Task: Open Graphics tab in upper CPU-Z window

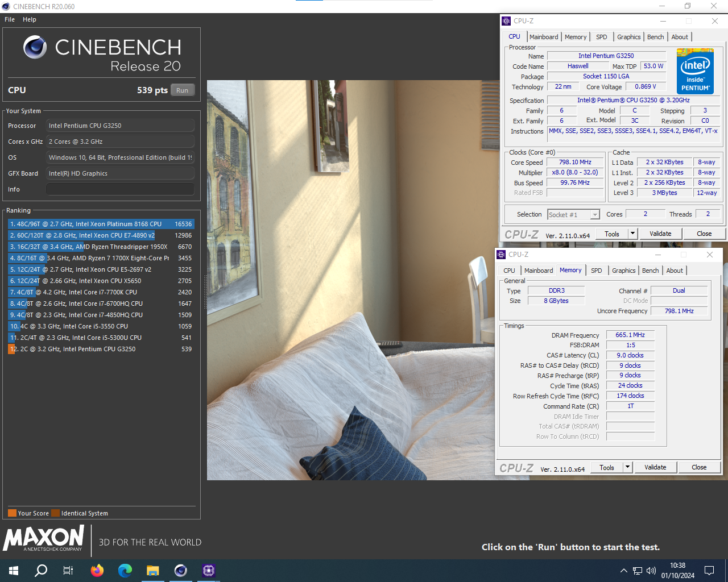Action: [628, 37]
